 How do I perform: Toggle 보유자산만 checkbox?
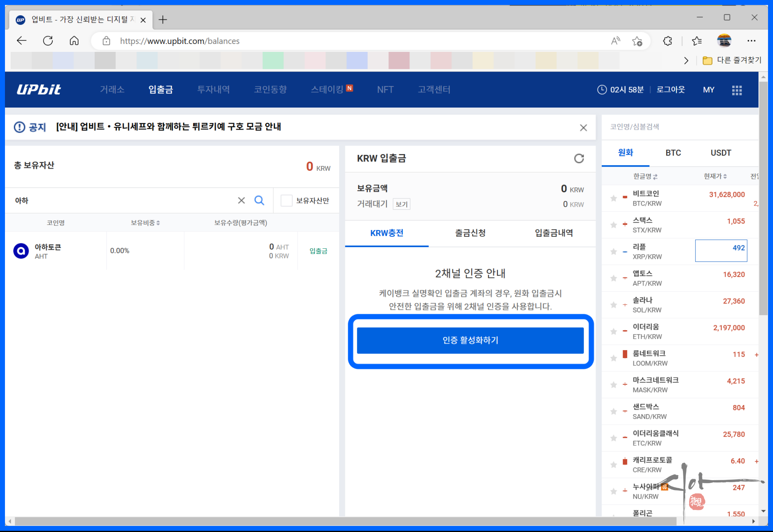pos(286,200)
